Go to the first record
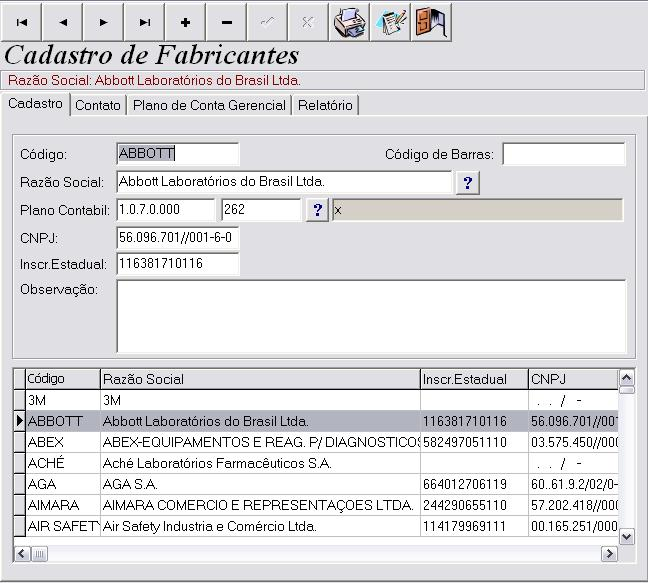648x583 pixels. pos(21,22)
